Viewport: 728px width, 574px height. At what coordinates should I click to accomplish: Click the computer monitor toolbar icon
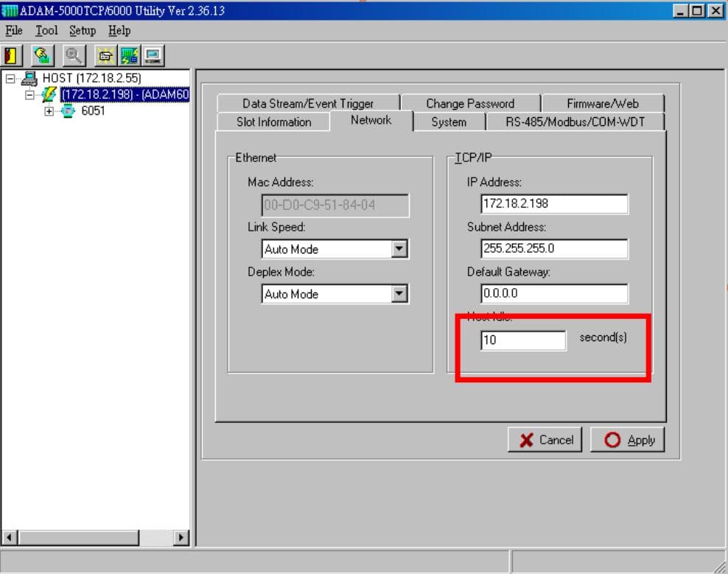point(153,56)
